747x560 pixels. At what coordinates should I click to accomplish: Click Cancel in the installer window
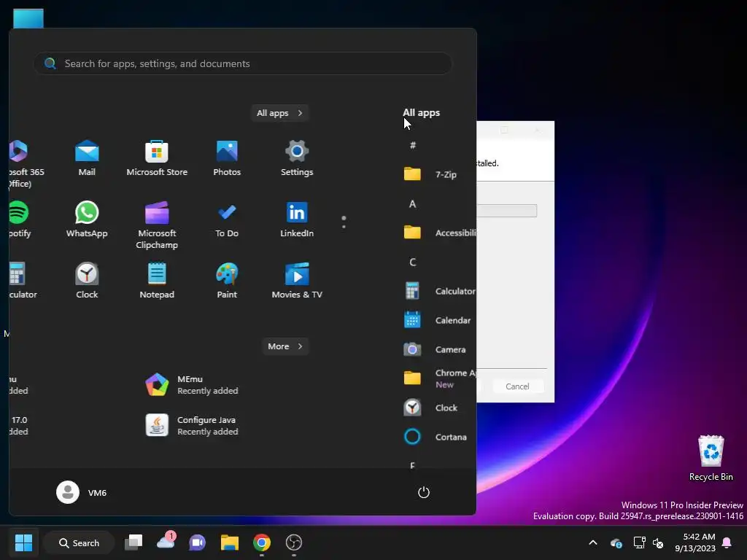click(517, 386)
